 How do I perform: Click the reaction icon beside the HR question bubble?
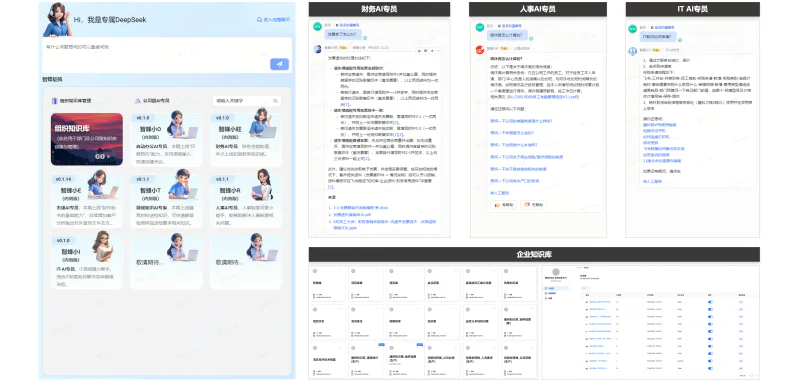[x=531, y=38]
